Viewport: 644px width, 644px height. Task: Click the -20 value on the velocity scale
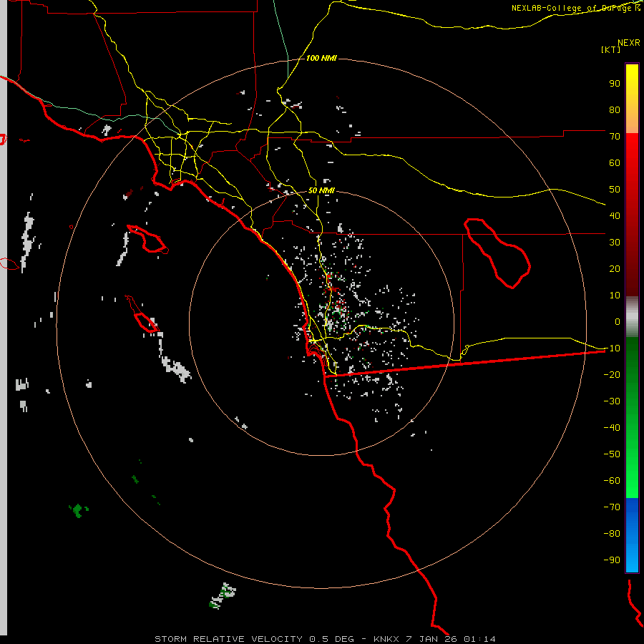[612, 375]
